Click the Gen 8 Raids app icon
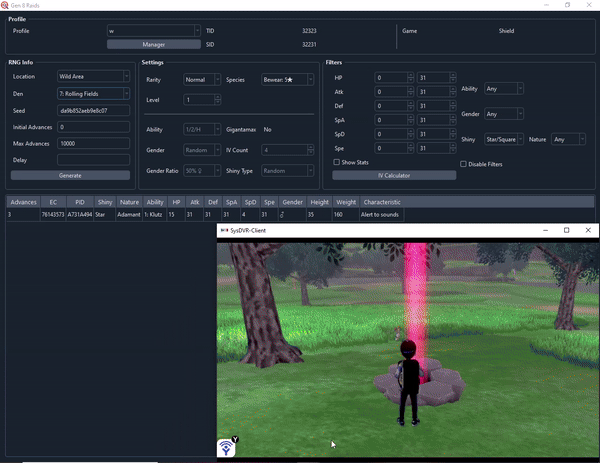This screenshot has width=600, height=463. point(5,5)
